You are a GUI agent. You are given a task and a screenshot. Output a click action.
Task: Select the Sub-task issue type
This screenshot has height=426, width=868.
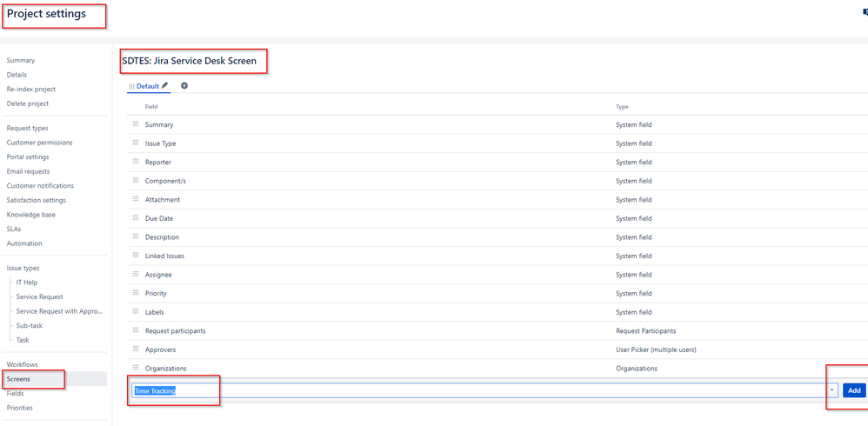click(x=30, y=325)
